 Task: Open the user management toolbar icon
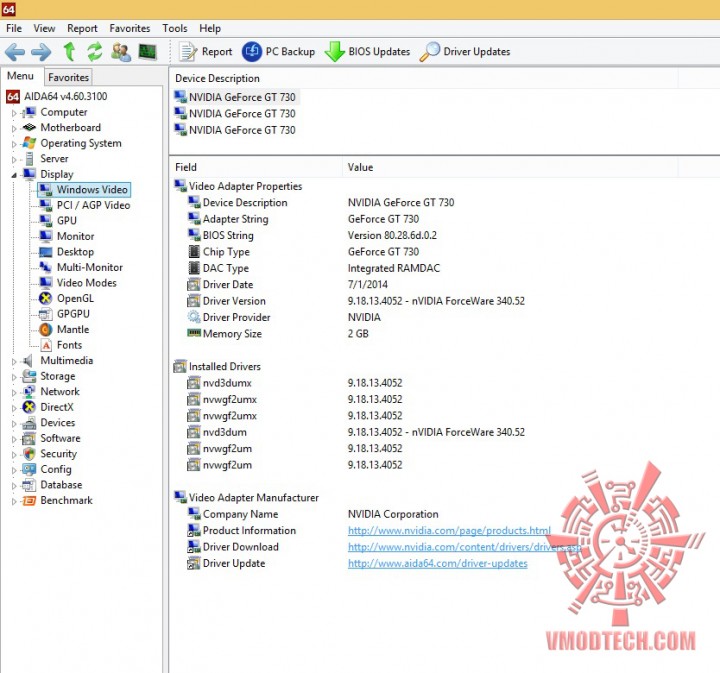click(121, 51)
